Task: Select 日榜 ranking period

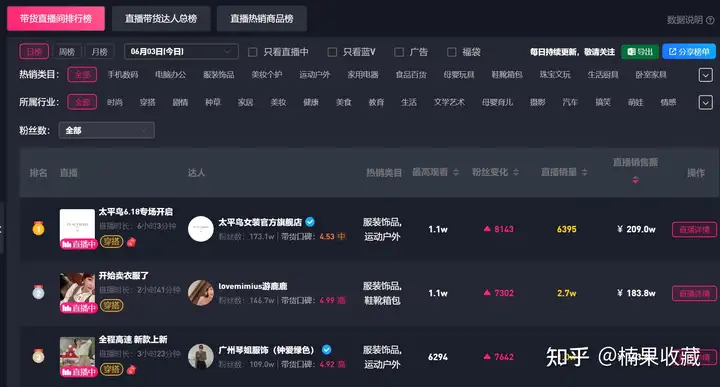Action: [34, 51]
